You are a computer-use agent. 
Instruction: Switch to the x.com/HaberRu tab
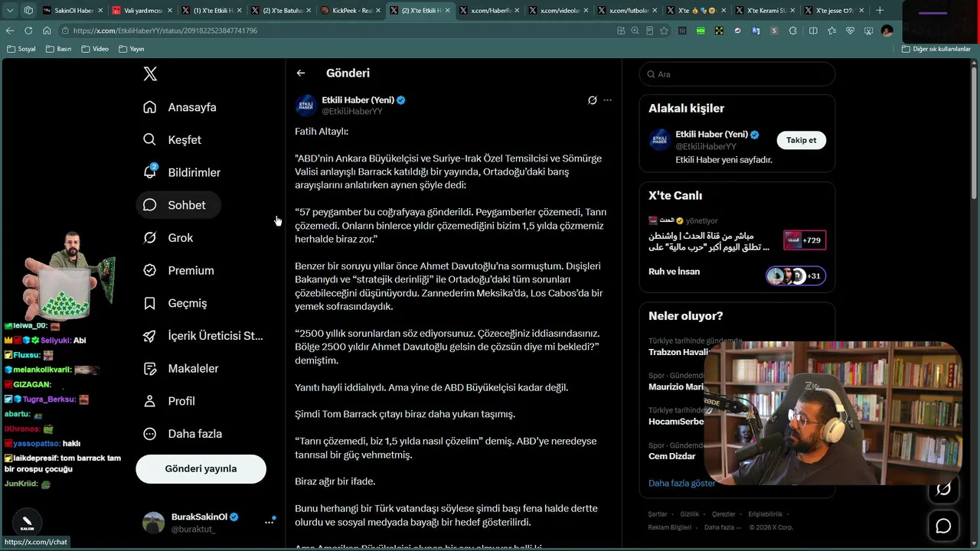coord(488,11)
